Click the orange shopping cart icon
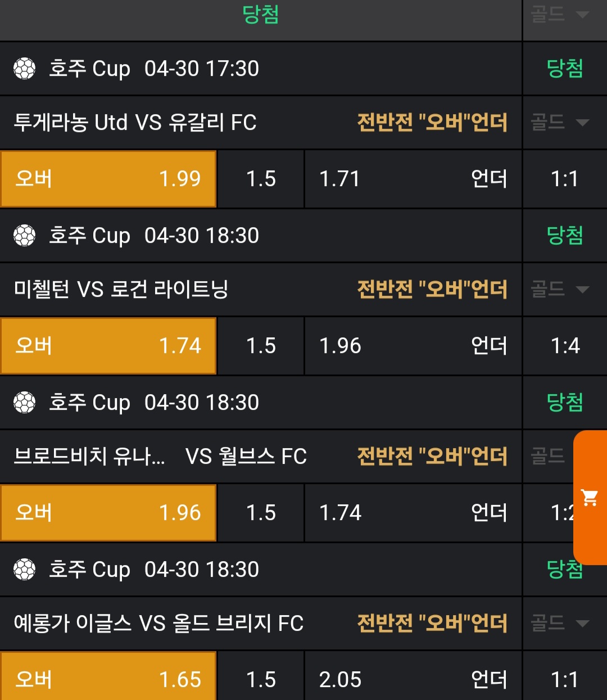This screenshot has width=607, height=700. pyautogui.click(x=590, y=497)
